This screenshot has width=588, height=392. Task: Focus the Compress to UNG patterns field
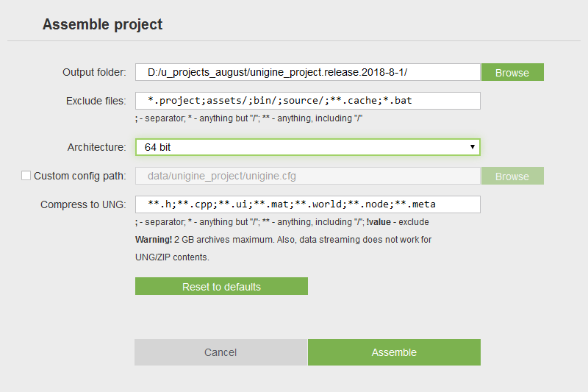[x=307, y=204]
